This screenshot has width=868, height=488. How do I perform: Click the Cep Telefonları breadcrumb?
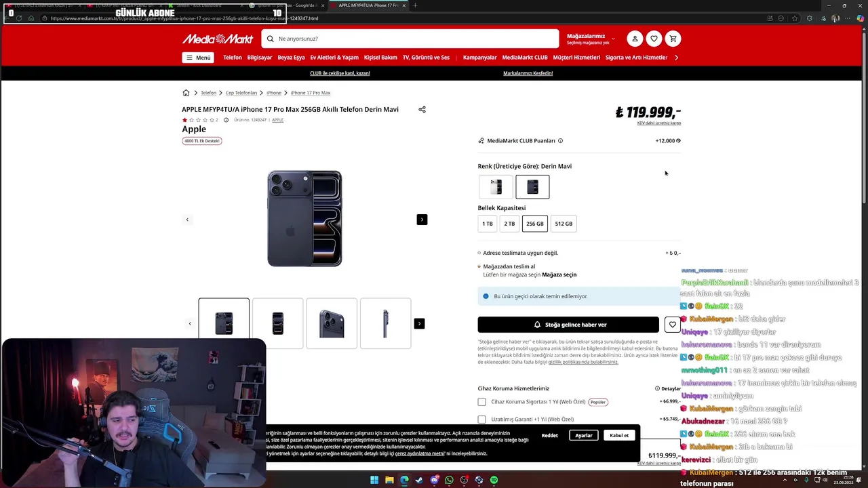(241, 93)
